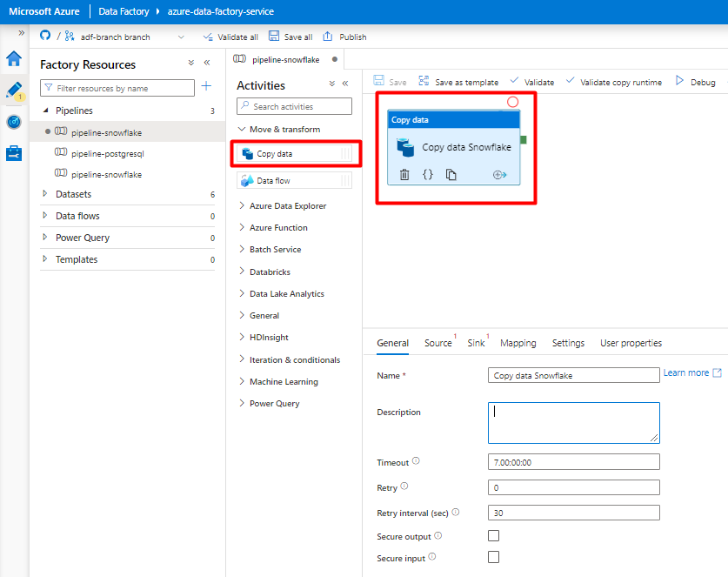
Task: Add activity output connection arrow
Action: tap(499, 175)
